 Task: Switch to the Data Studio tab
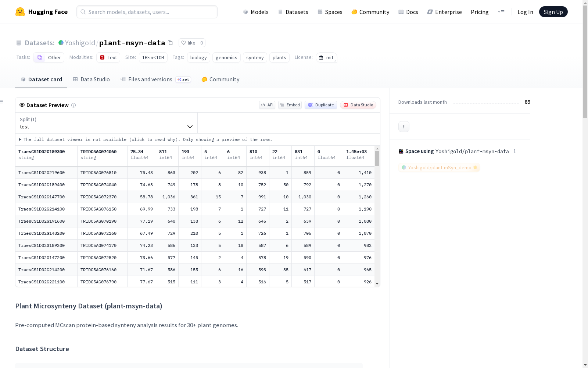92,79
